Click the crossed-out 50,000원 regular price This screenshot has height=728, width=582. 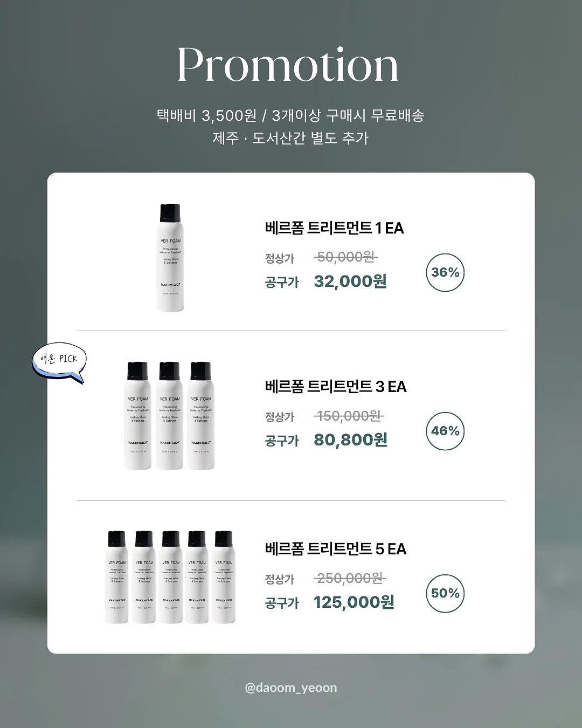[x=346, y=257]
